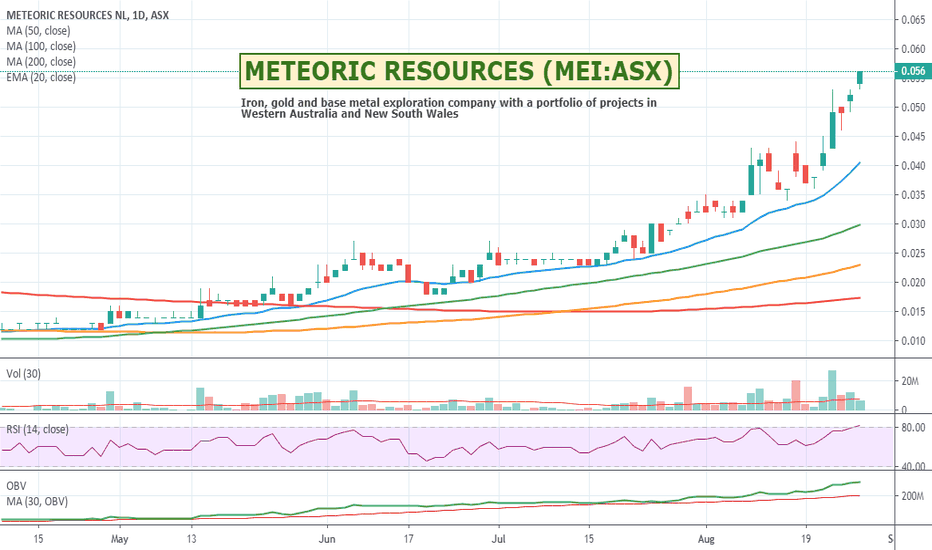932x550 pixels.
Task: Click the METEORIC RESOURCES (MEI:ASX) title box
Action: pyautogui.click(x=459, y=71)
